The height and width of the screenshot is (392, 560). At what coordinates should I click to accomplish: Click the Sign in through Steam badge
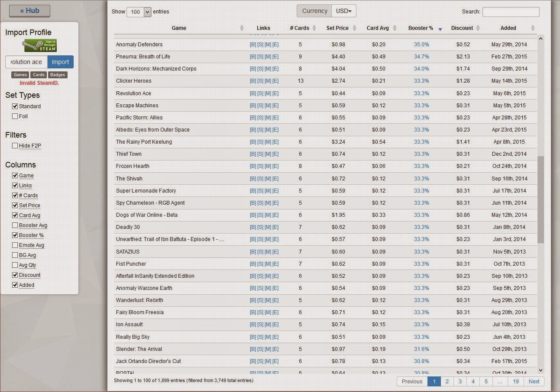40,45
